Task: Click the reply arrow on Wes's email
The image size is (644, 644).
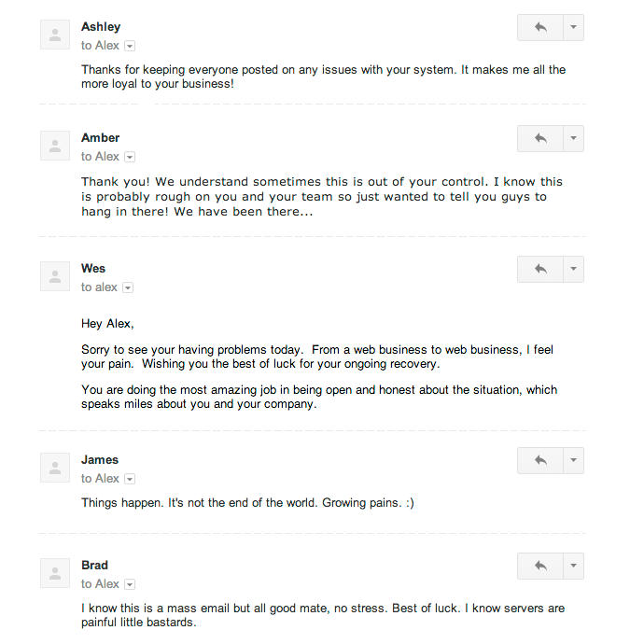Action: (x=540, y=269)
